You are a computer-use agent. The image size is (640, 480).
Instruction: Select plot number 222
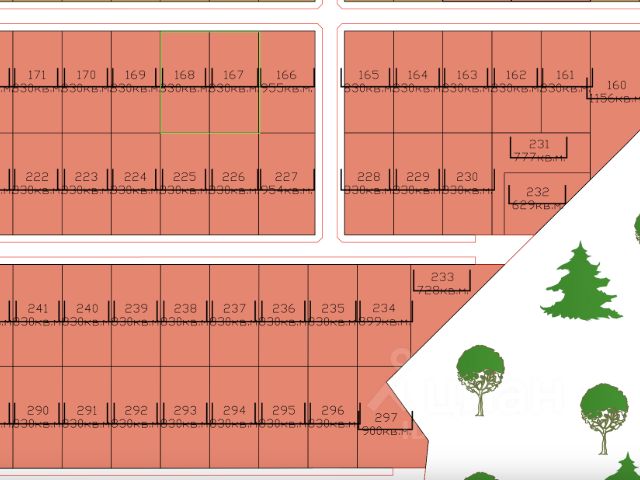(x=37, y=177)
